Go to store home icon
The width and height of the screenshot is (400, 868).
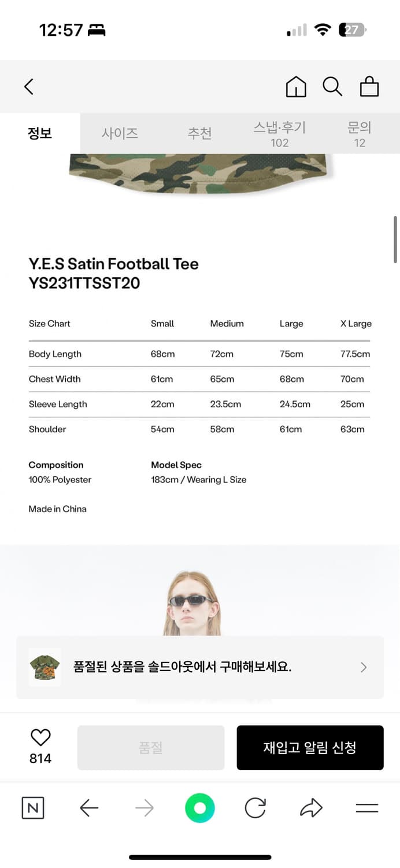coord(296,87)
